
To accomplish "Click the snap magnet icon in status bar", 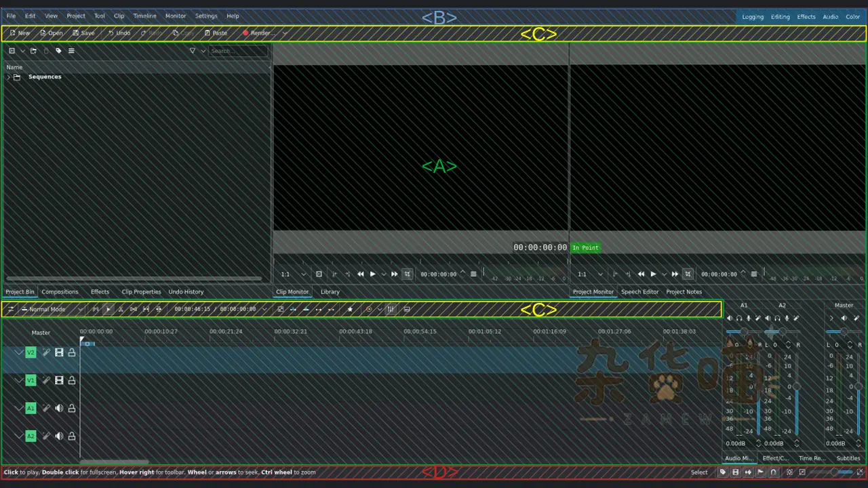I will 773,472.
